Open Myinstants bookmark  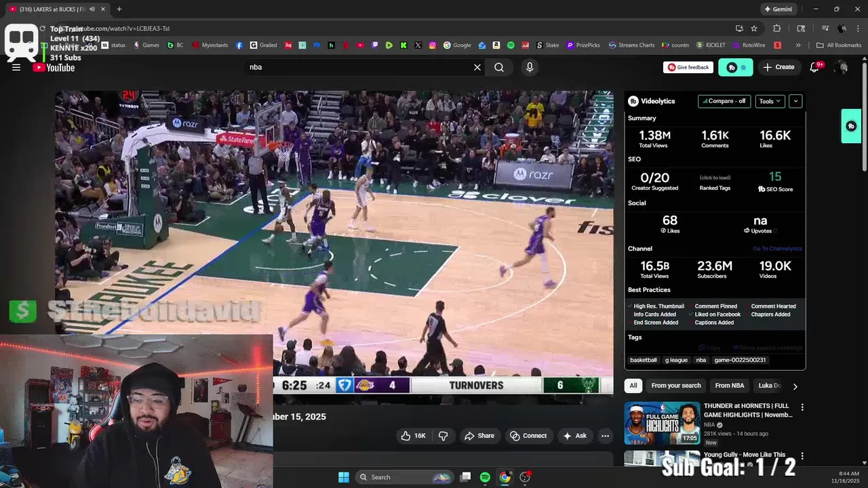click(210, 45)
